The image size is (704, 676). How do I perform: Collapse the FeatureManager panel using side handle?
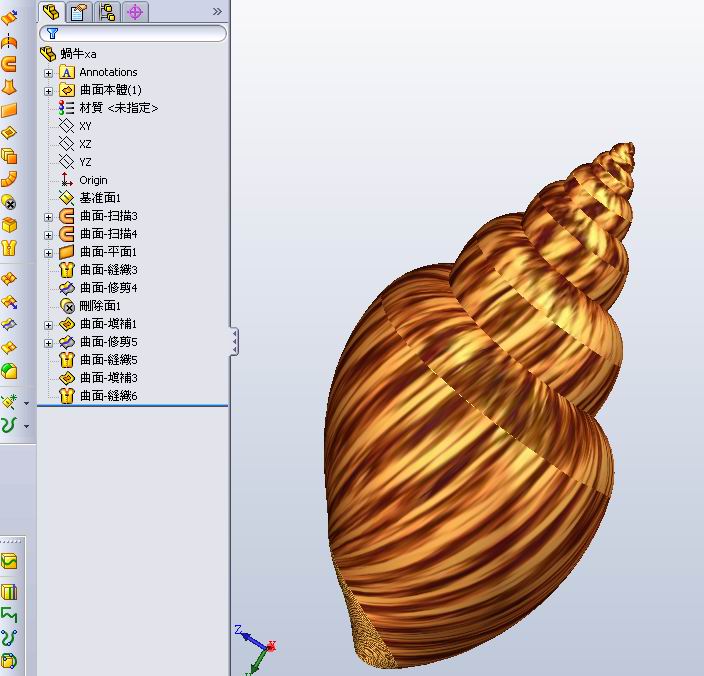click(x=234, y=342)
